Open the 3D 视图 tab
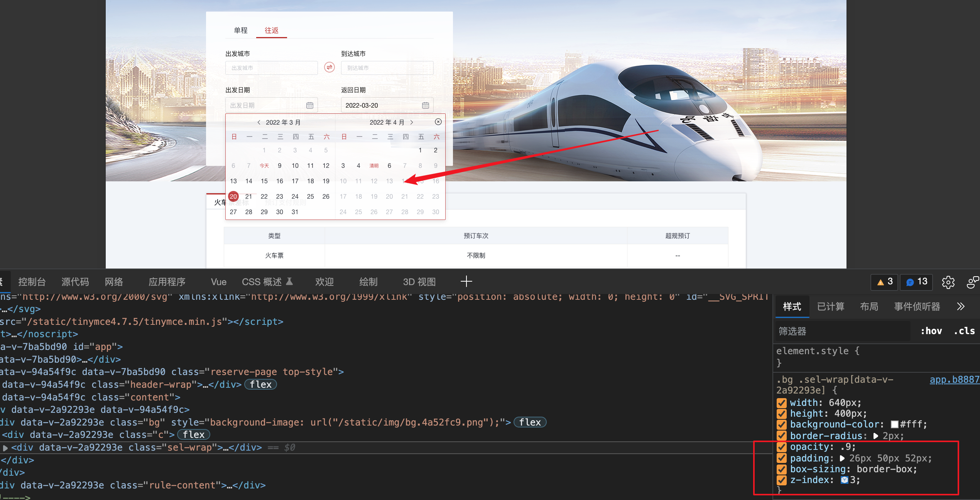The height and width of the screenshot is (500, 980). pos(419,282)
